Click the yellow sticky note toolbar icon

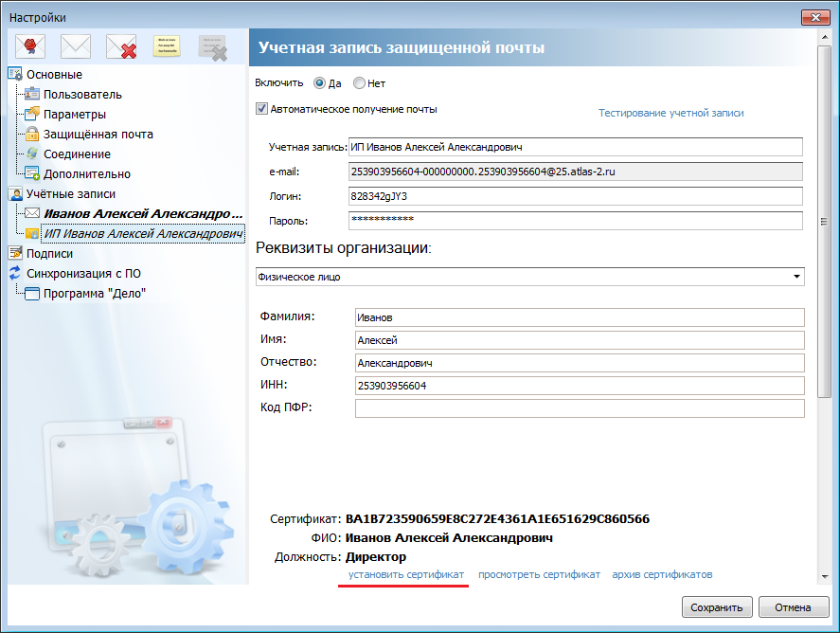tap(167, 46)
